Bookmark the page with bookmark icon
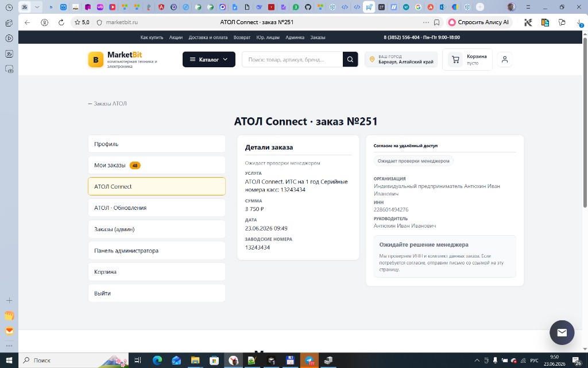This screenshot has width=588, height=368. (x=436, y=22)
